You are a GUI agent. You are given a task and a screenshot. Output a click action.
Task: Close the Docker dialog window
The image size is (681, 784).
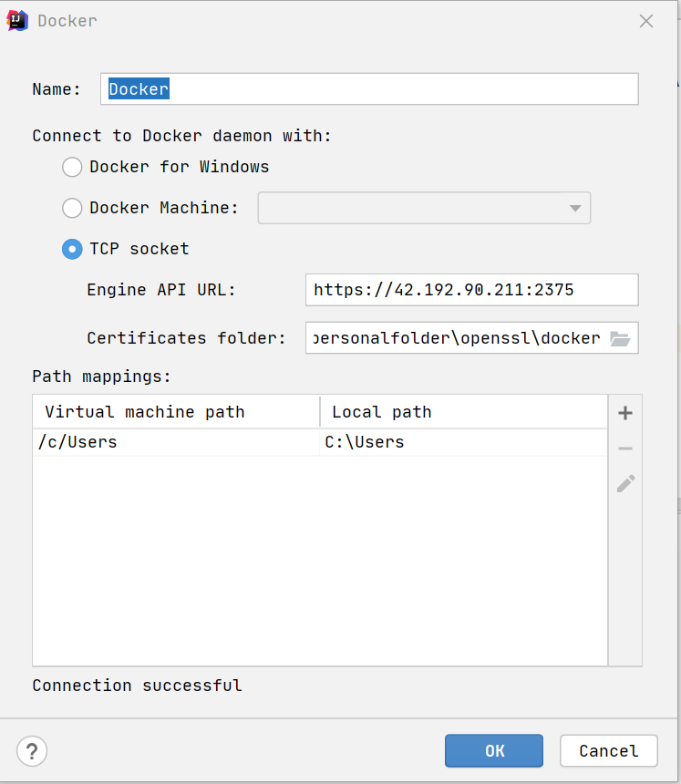tap(646, 21)
